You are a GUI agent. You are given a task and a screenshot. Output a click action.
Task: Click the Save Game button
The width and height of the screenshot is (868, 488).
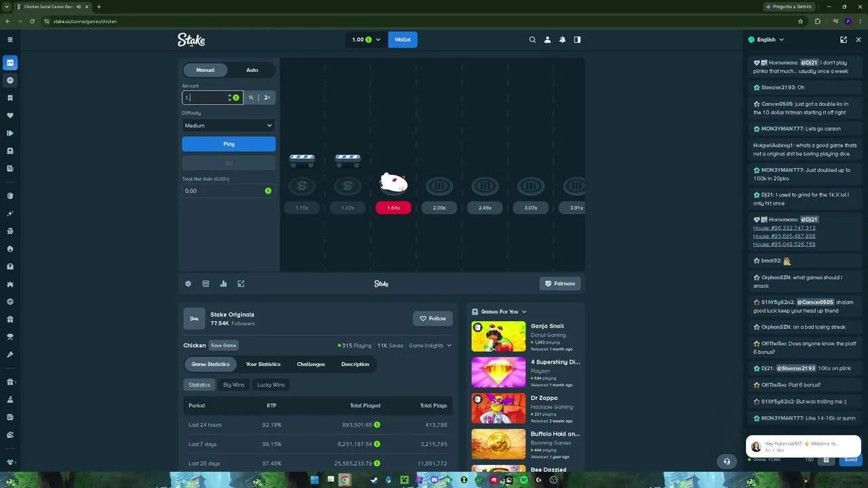click(x=223, y=346)
